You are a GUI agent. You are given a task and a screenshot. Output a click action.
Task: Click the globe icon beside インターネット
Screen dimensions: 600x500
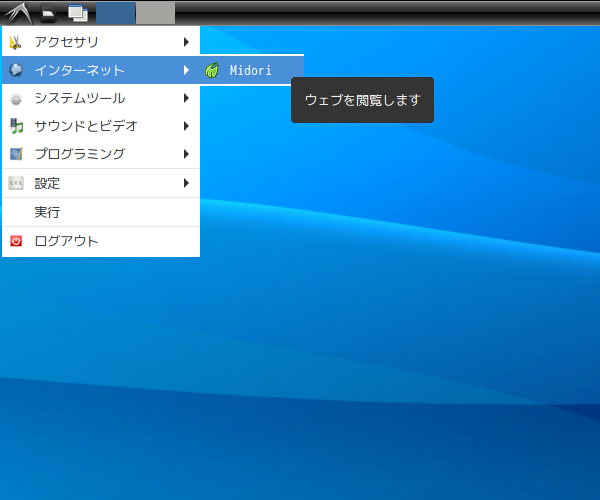coord(16,70)
